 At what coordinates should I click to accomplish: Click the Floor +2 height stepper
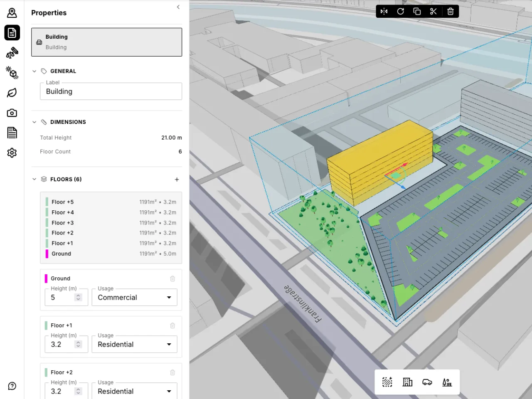[78, 392]
